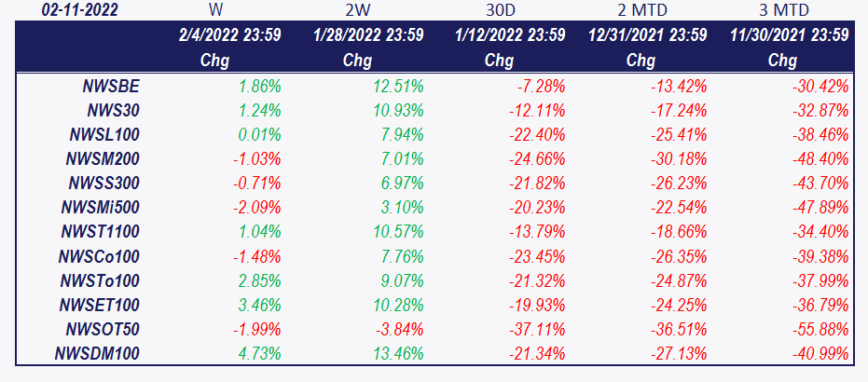Select NWSET100 weekly value 3.46%

259,305
